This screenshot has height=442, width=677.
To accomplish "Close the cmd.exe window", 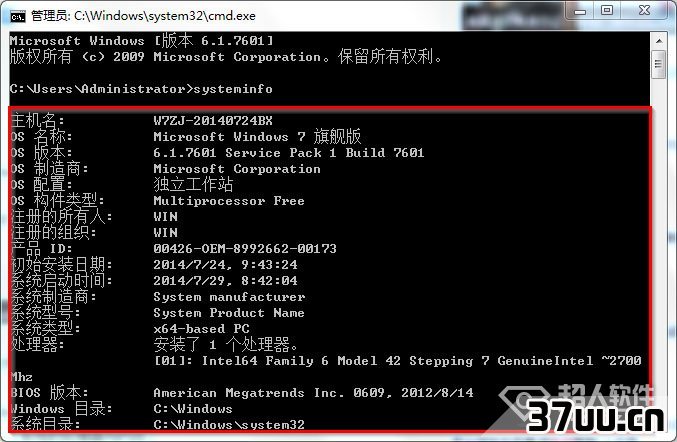I will click(645, 10).
